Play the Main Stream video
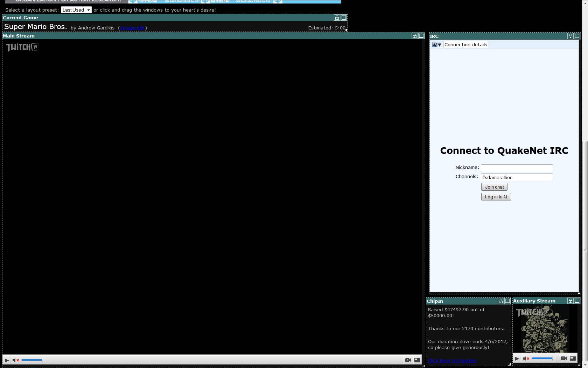588x368 pixels. pyautogui.click(x=7, y=360)
